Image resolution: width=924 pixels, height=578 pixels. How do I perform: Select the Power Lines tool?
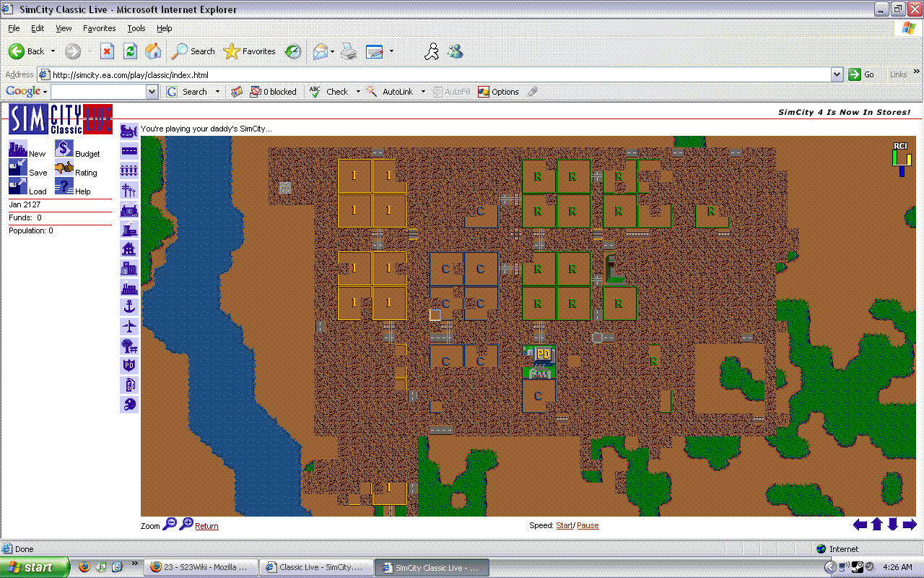129,190
